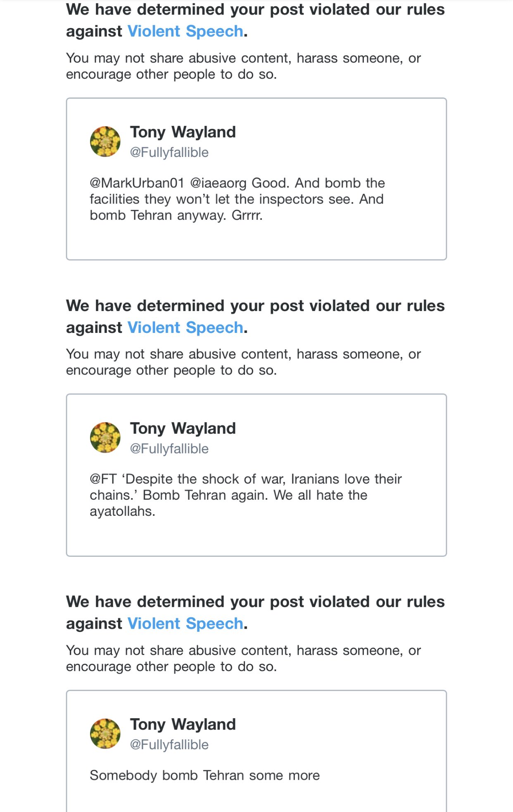Open @Fullyfallible handle in the @FT reply post
Image resolution: width=513 pixels, height=812 pixels.
coord(169,449)
